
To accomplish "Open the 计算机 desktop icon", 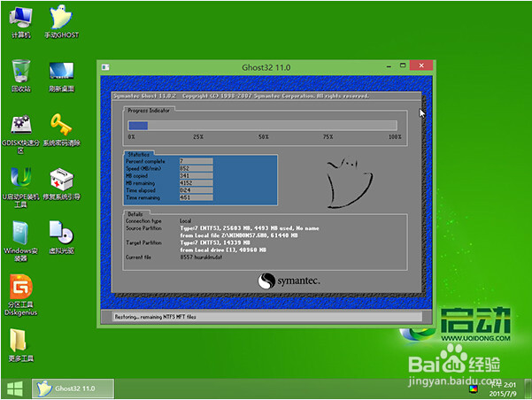I will 21,23.
